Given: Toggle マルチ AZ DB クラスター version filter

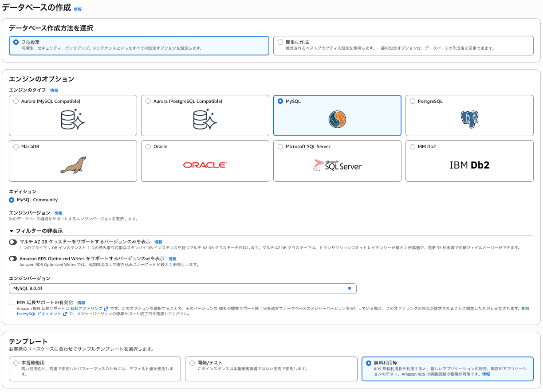Looking at the screenshot, I should [13, 242].
